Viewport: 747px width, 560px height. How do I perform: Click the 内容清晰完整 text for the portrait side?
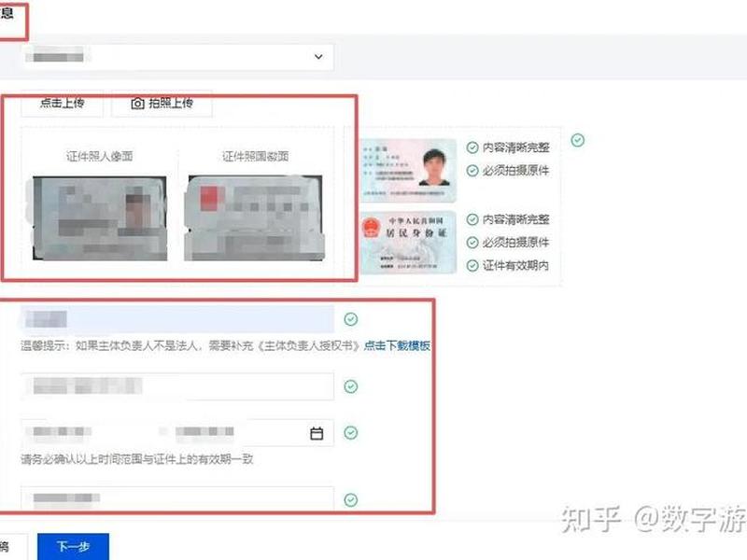516,147
